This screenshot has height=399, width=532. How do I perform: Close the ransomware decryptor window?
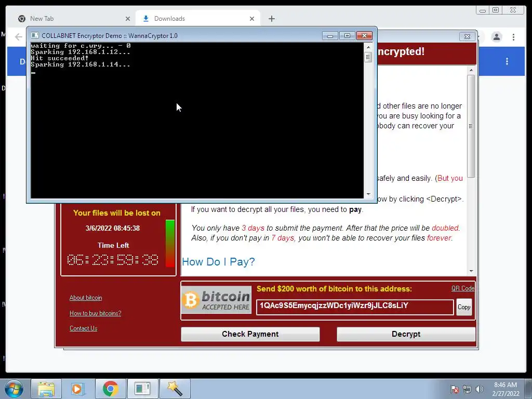[x=467, y=36]
